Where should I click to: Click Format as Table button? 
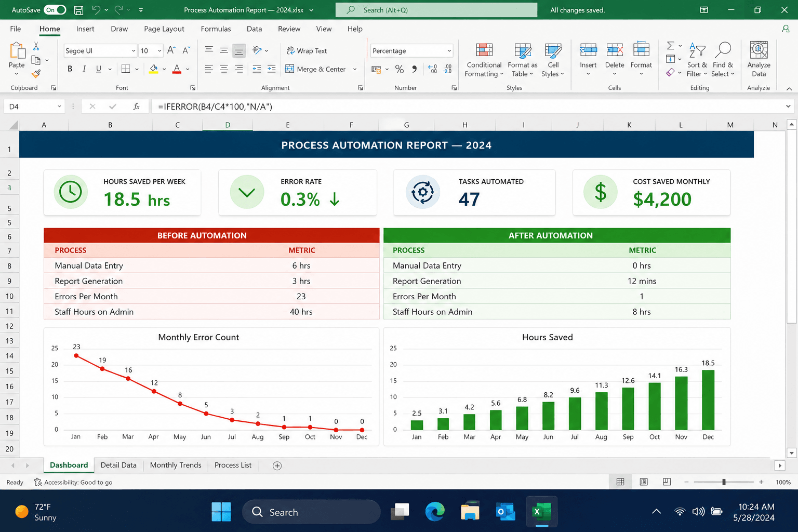point(523,59)
